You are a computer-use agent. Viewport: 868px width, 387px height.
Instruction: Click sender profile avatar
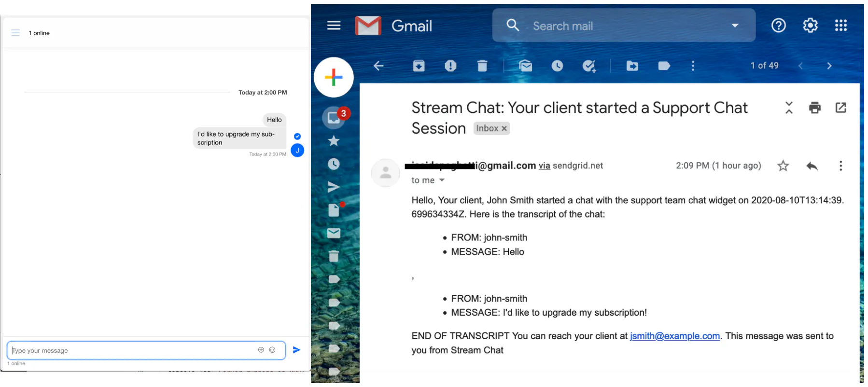tap(385, 172)
